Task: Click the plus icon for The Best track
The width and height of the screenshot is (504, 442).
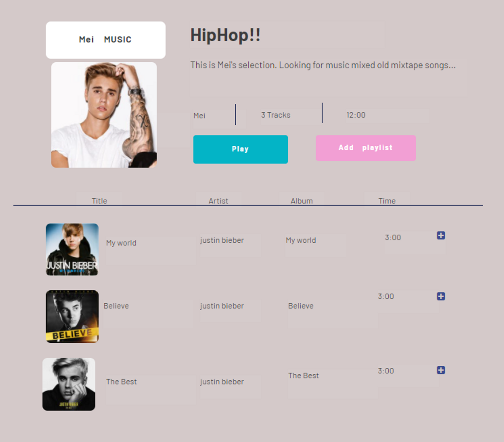Action: [x=441, y=370]
